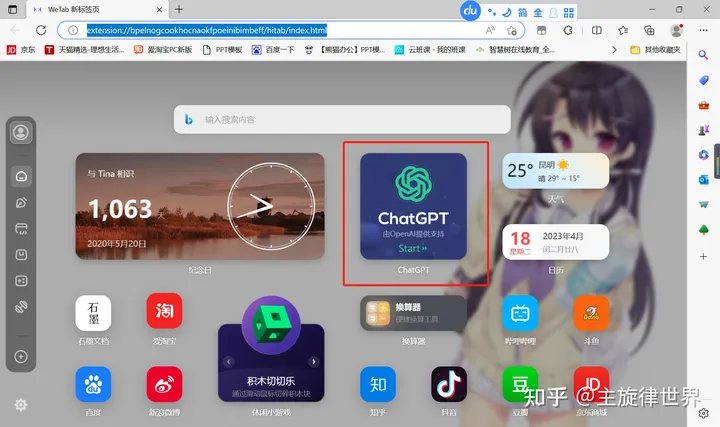Click the Baidu IME du logo
The width and height of the screenshot is (720, 427).
[470, 10]
